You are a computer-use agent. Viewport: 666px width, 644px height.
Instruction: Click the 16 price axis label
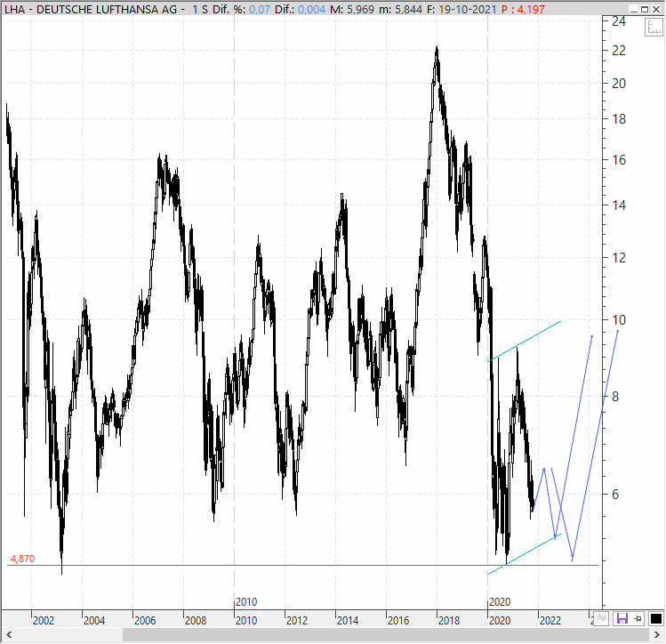(619, 160)
